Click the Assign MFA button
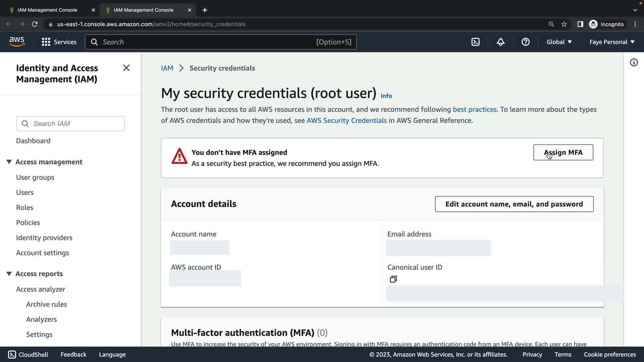The width and height of the screenshot is (644, 362). point(563,153)
